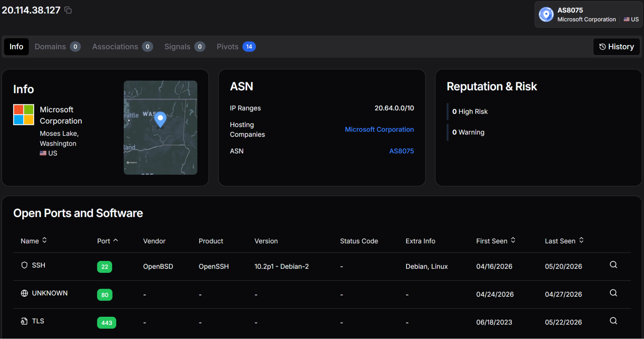644x339 pixels.
Task: Click the 0 Warning indicator
Action: 468,132
